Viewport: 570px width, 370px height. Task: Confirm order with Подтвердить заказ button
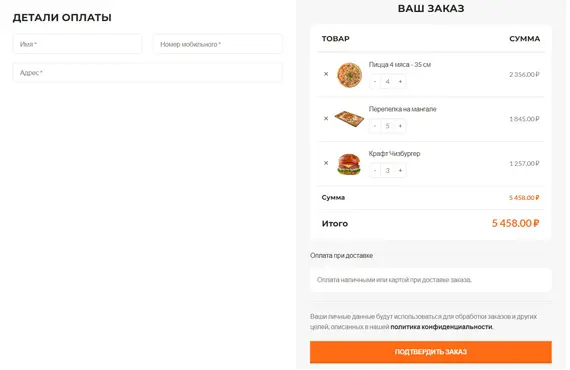tap(431, 352)
